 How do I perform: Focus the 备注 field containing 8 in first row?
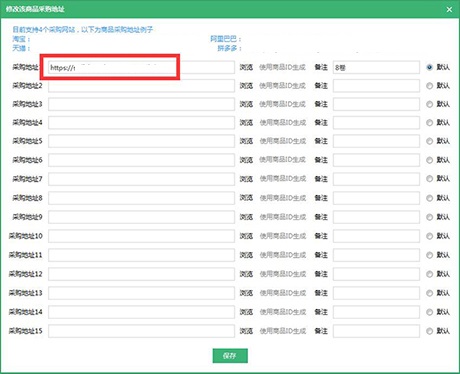point(376,67)
